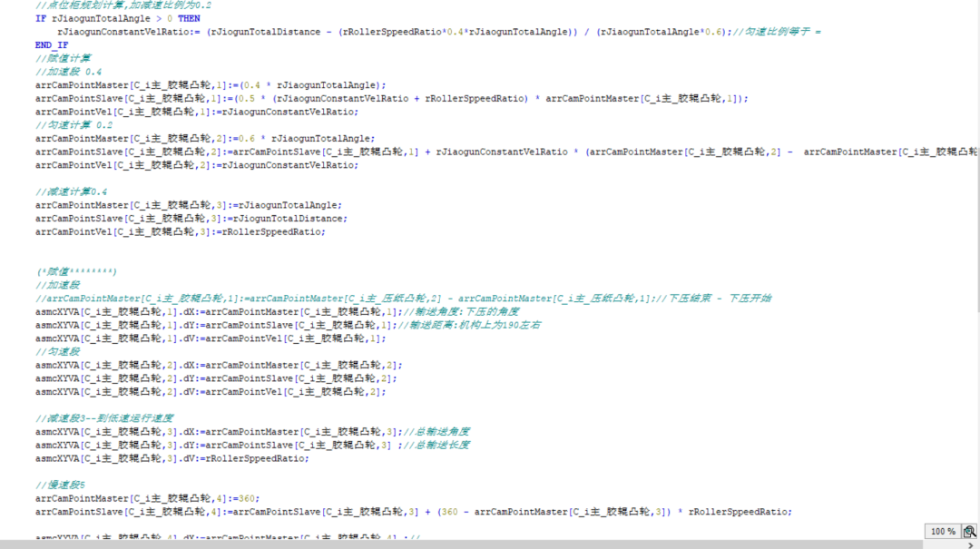
Task: Click the asmcXYVA index 1 ".dV" line
Action: tap(211, 338)
